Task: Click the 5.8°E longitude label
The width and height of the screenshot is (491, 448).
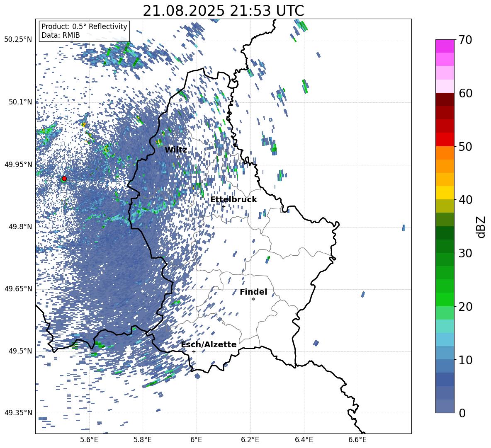Action: (143, 440)
